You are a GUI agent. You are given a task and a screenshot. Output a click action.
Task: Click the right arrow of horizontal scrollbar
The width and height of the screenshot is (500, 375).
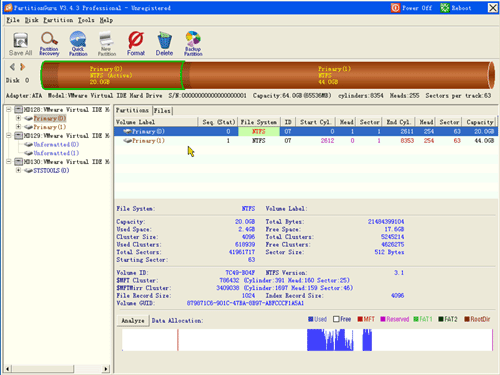point(106,369)
